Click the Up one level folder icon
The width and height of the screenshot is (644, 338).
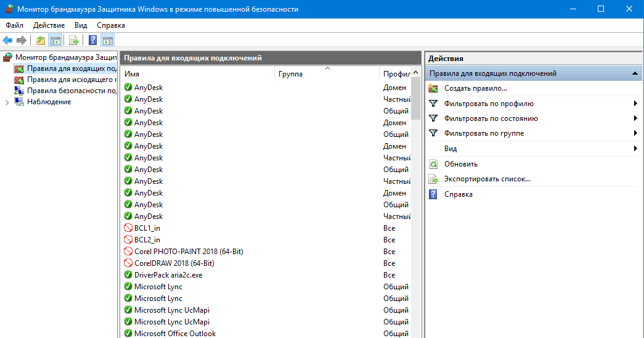click(41, 41)
